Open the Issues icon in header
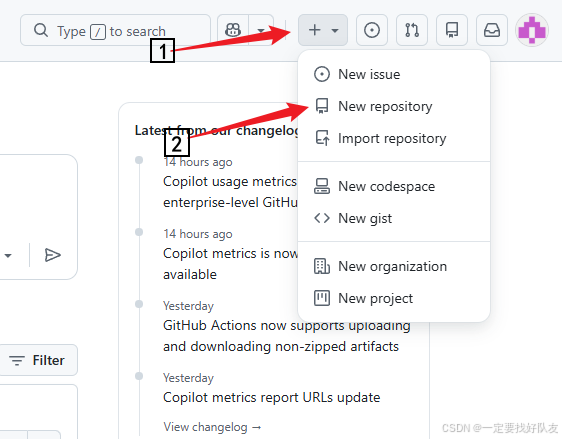The width and height of the screenshot is (562, 439). pyautogui.click(x=372, y=30)
